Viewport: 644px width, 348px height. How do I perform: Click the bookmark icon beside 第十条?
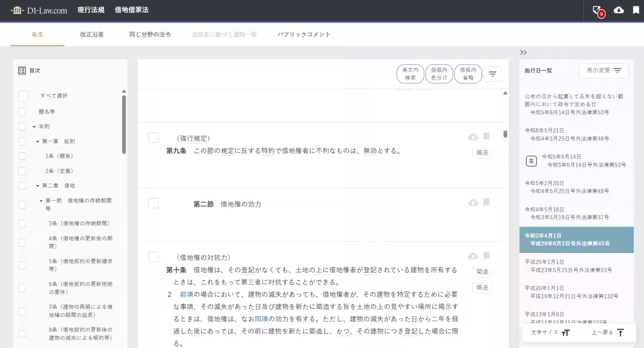coord(486,256)
